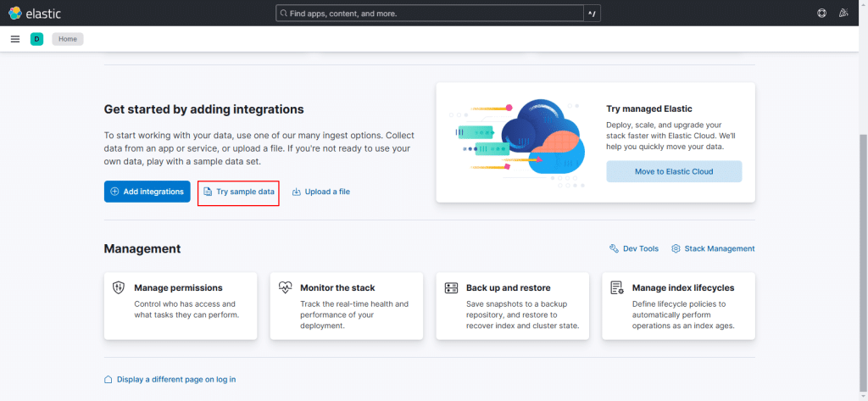Click the Elastic Cloud illustration
868x401 pixels.
[x=519, y=141]
